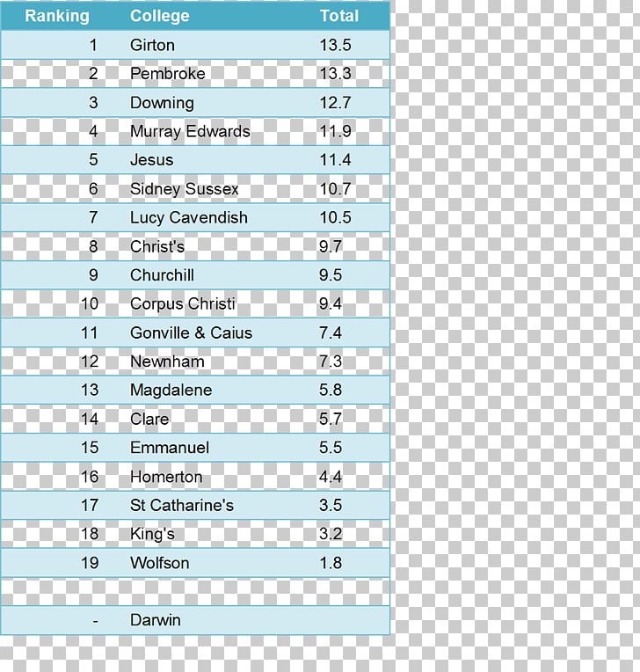Image resolution: width=640 pixels, height=672 pixels.
Task: Click the College column header
Action: [x=159, y=16]
